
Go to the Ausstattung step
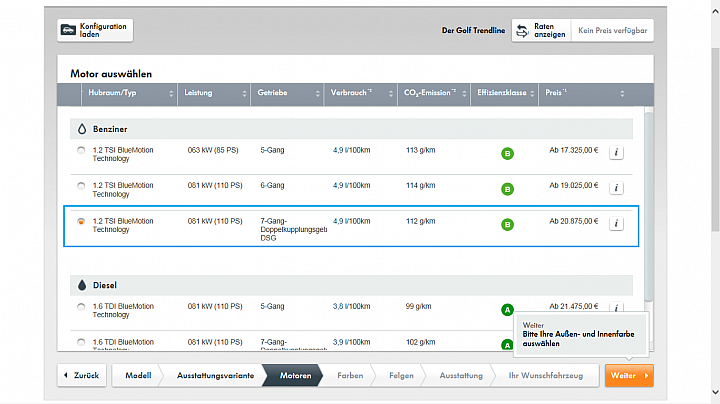pos(461,376)
